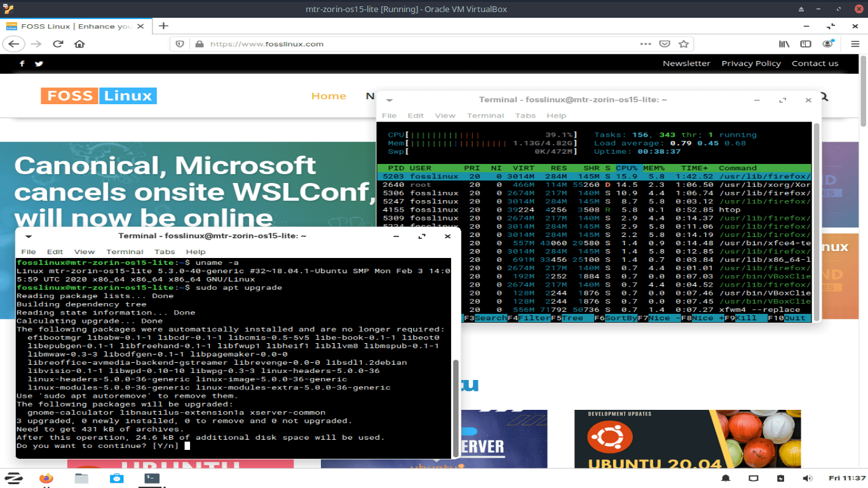868x488 pixels.
Task: Select htop process row PID 2640
Action: point(595,185)
